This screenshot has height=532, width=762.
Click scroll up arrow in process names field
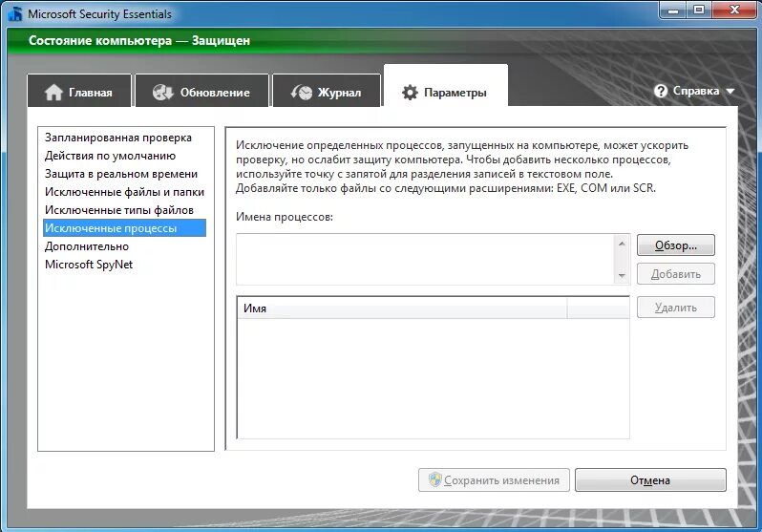point(622,243)
